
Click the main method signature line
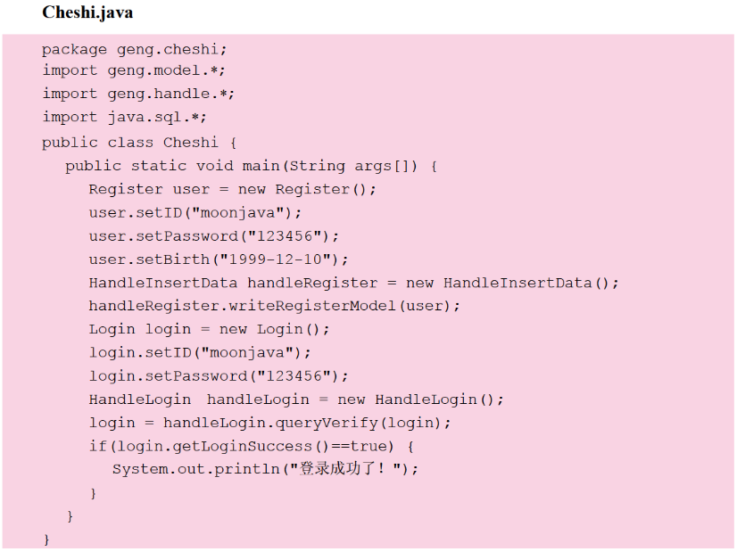coord(251,166)
